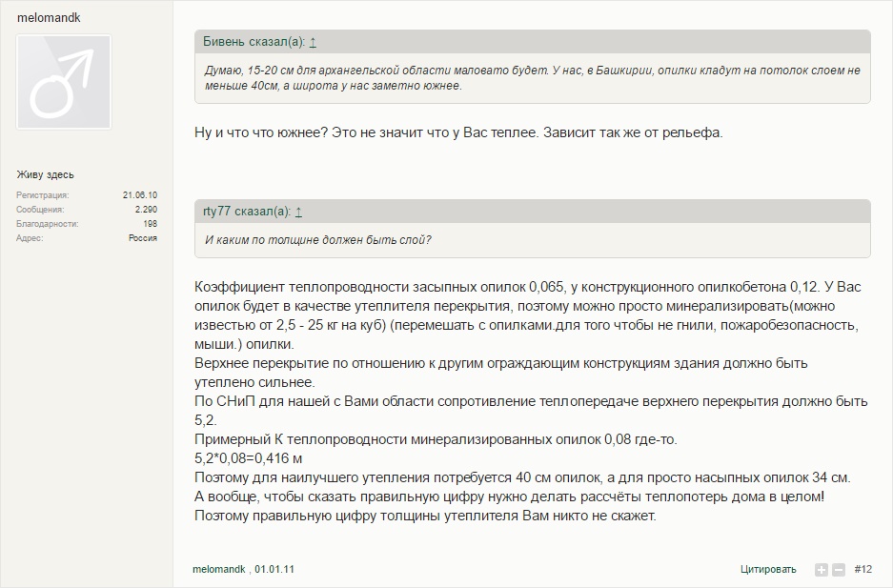Click the 'Сообщения:' label
The image size is (893, 588).
40,210
